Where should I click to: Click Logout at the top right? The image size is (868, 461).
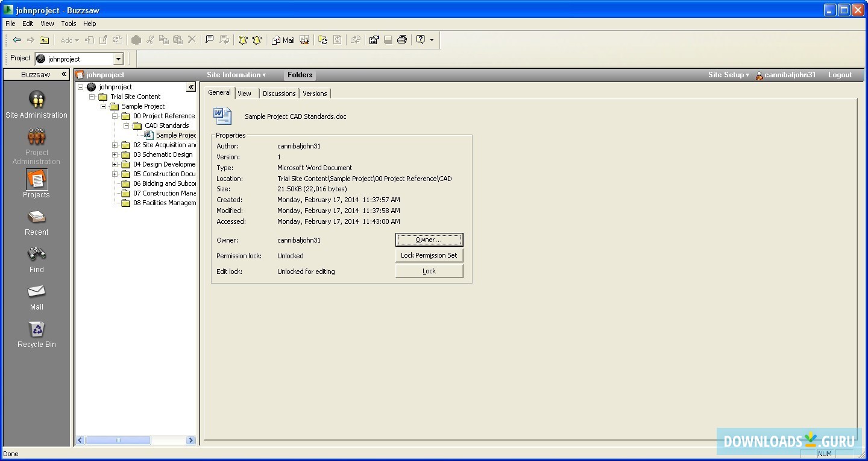pos(840,75)
